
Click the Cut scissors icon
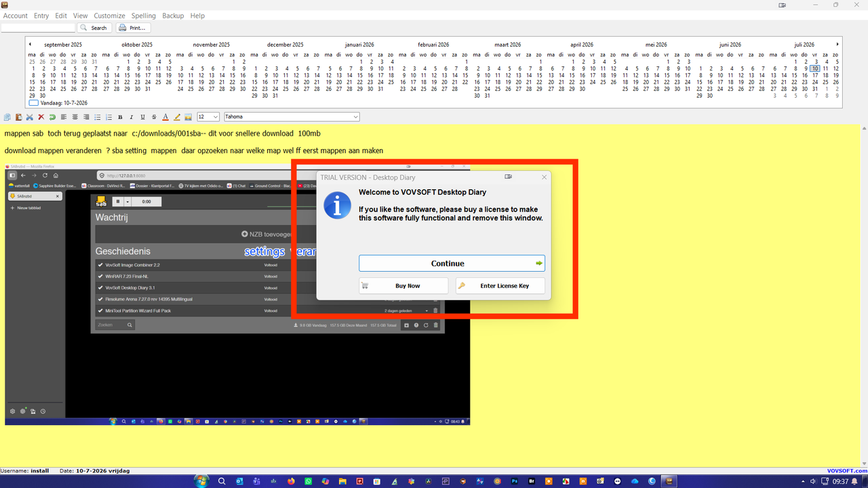tap(30, 117)
